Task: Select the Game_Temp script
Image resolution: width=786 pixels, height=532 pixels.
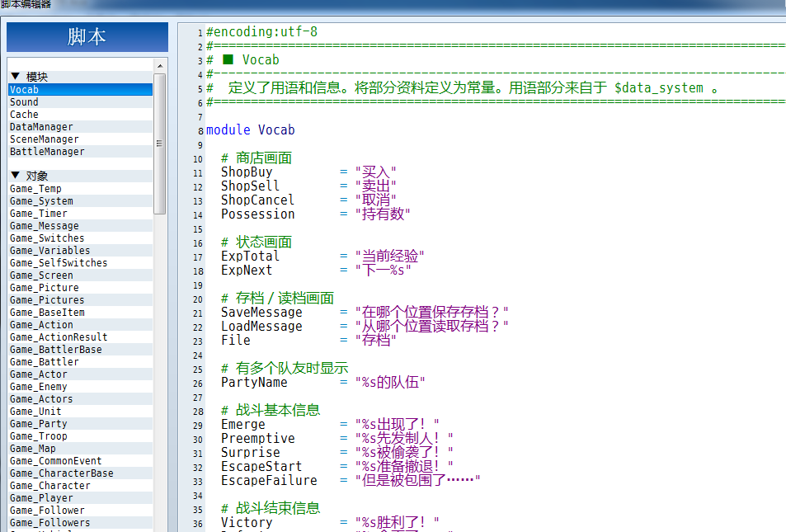Action: 81,189
